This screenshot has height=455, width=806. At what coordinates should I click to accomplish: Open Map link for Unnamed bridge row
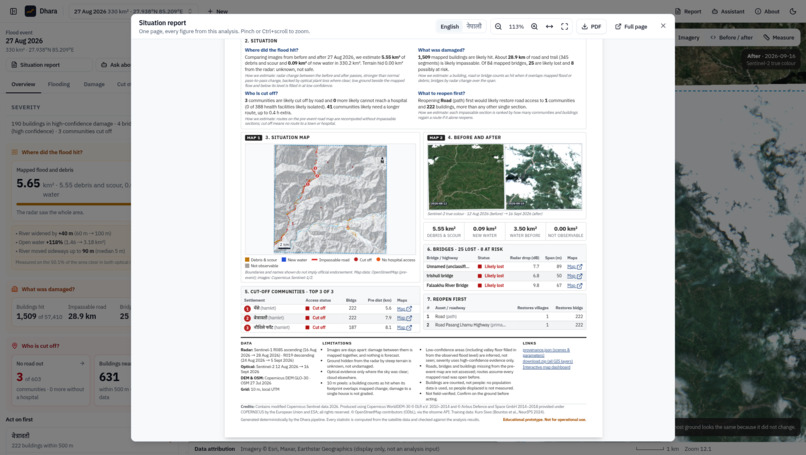[x=574, y=267]
